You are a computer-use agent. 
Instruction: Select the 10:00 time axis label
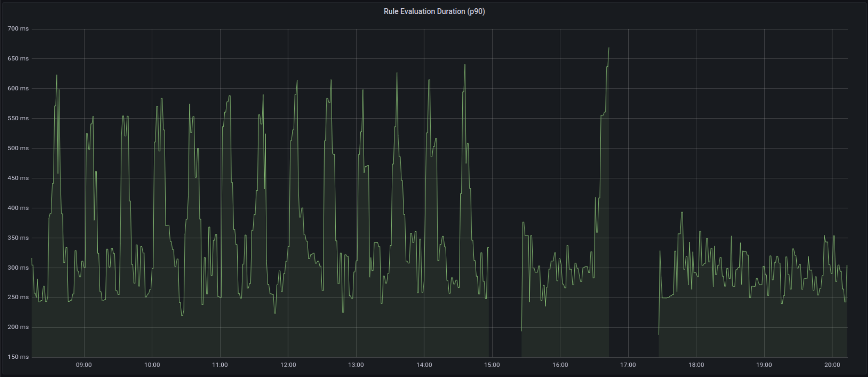click(x=152, y=365)
